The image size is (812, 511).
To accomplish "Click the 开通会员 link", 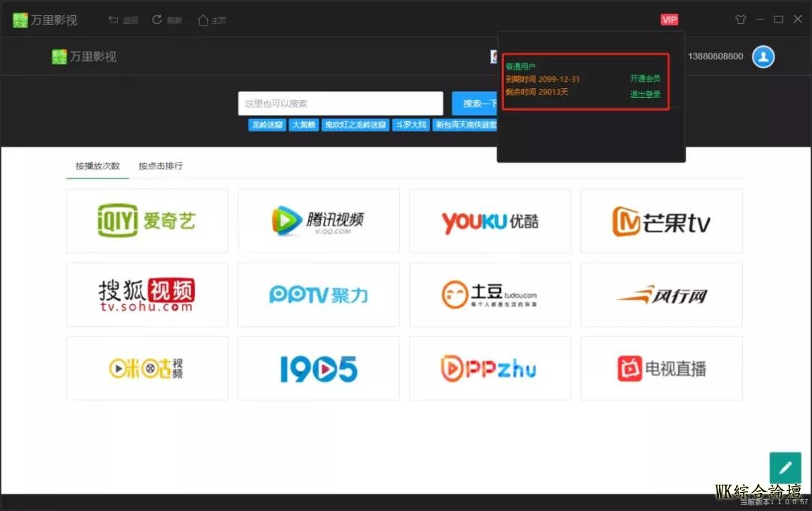I will (645, 78).
